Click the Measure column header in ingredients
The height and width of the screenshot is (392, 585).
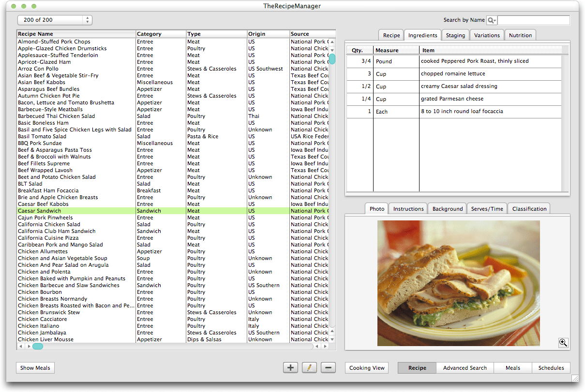click(x=396, y=50)
